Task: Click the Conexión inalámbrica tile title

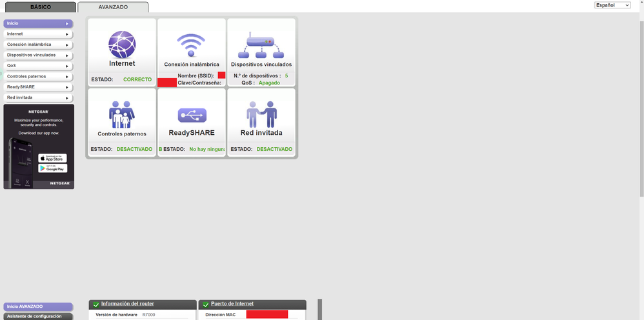Action: [x=192, y=65]
